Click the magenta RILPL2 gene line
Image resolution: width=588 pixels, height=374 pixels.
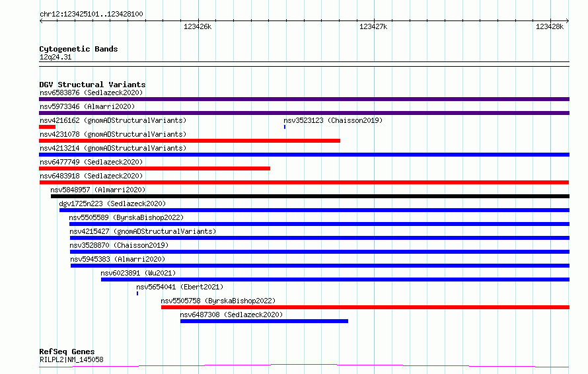[x=304, y=365]
